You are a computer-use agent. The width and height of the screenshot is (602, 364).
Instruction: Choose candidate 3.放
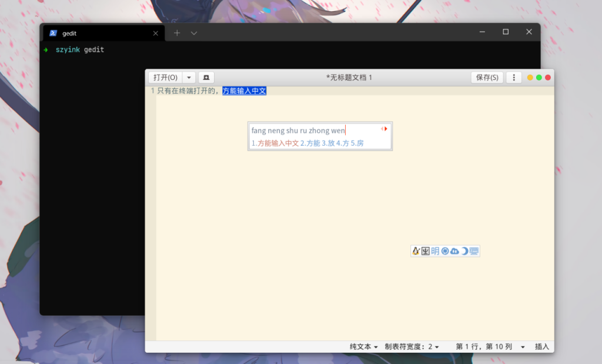click(x=328, y=143)
